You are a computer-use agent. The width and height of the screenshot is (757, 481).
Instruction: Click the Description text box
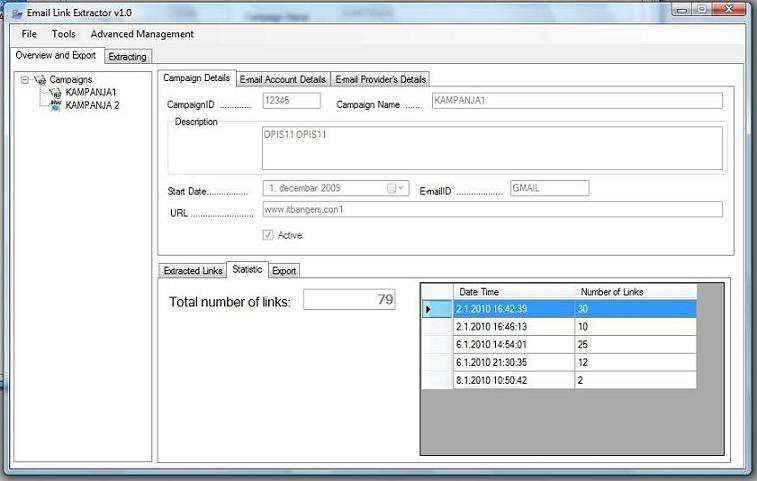pos(492,148)
